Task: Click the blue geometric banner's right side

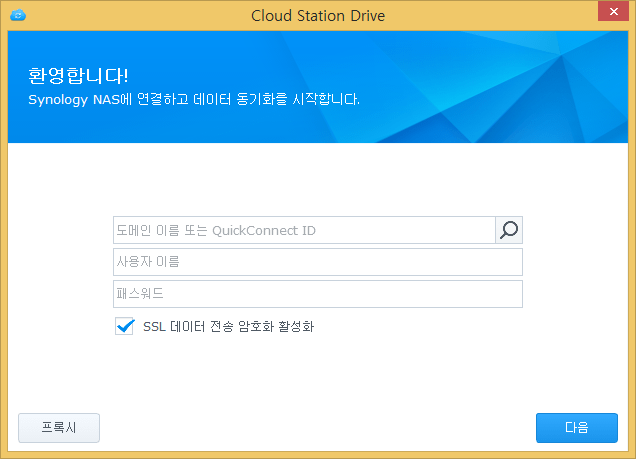Action: [x=527, y=87]
